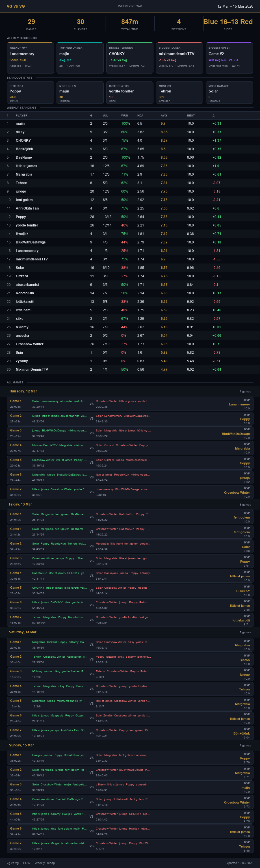This screenshot has height=868, width=260.
Task: Select rank 2 diksy standings row
Action: (130, 132)
